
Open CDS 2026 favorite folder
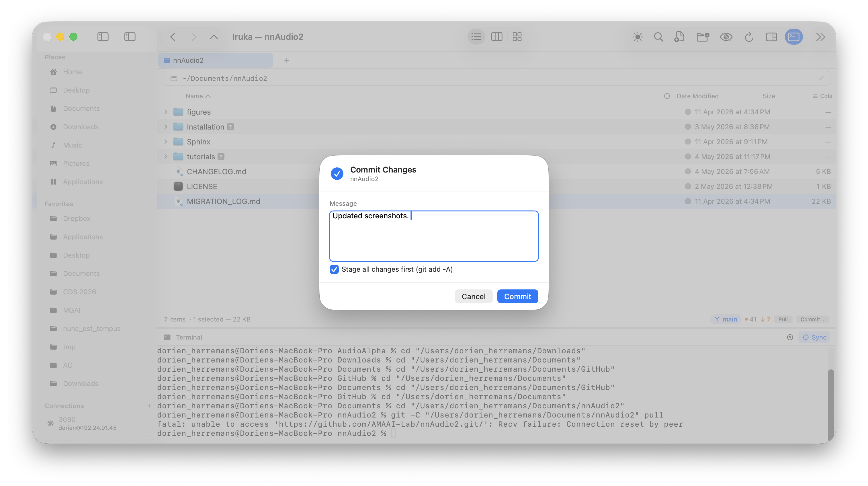[x=79, y=292]
